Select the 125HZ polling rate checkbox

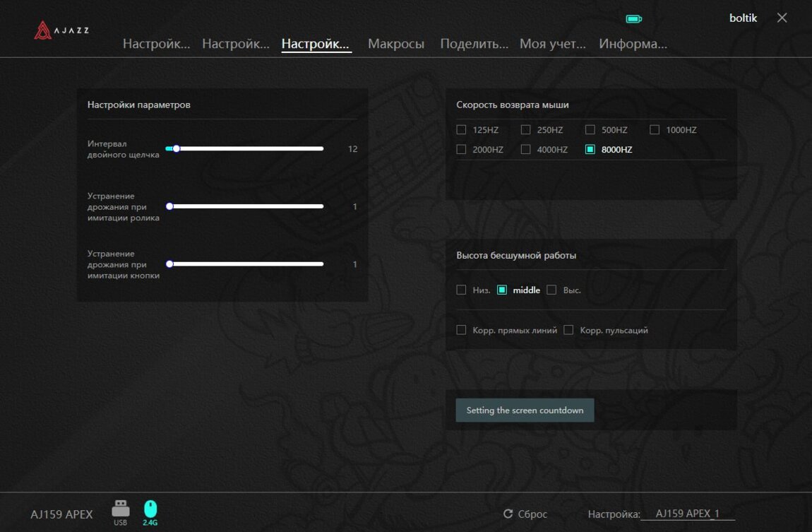[x=461, y=130]
